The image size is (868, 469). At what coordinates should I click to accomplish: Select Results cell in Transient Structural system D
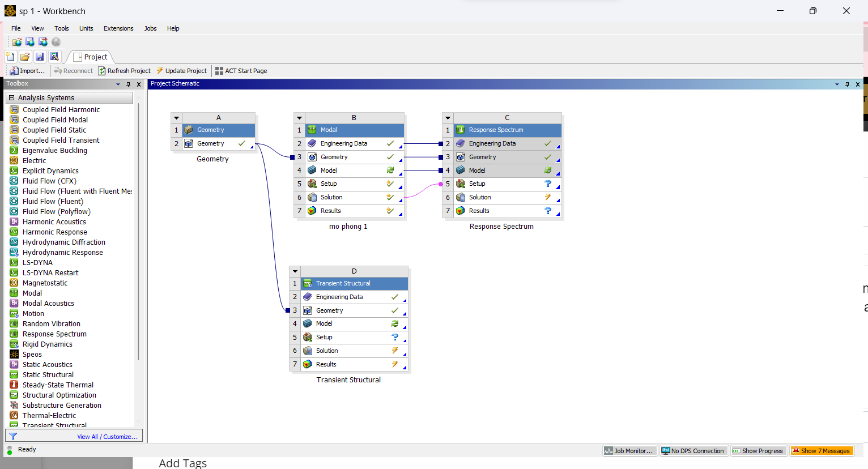pyautogui.click(x=349, y=364)
